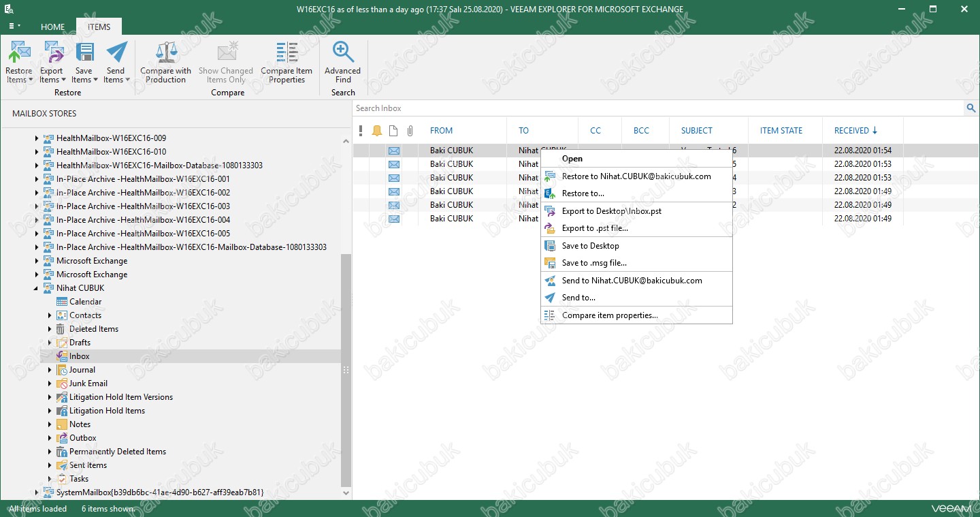The image size is (980, 517).
Task: Open the application main menu button
Action: (x=14, y=27)
